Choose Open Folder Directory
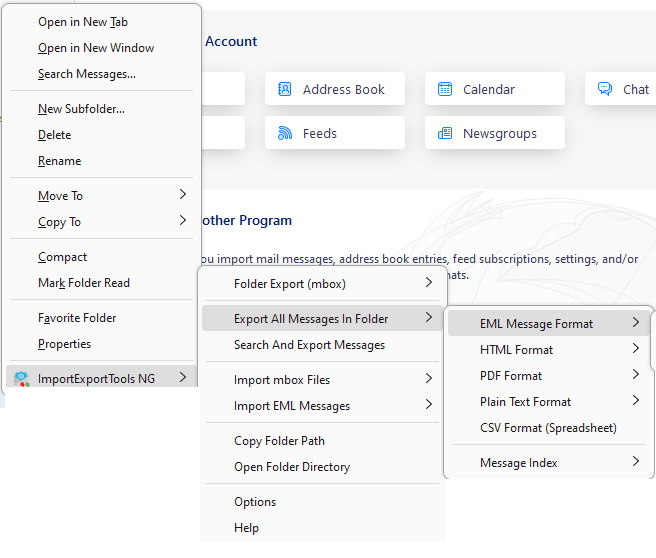The height and width of the screenshot is (558, 656). (322, 466)
